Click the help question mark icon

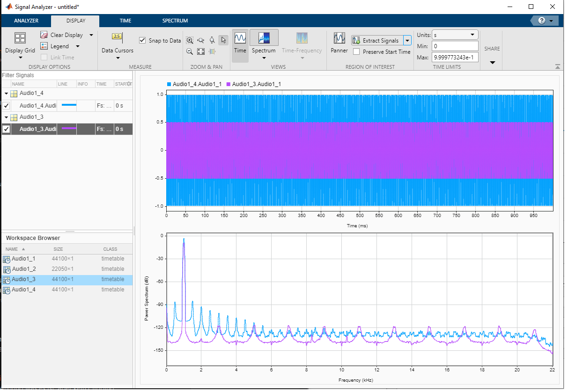point(542,21)
